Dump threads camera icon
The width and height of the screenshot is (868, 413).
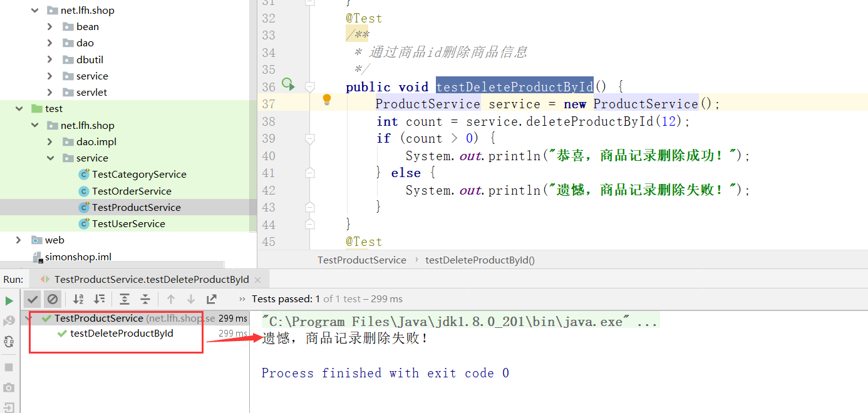click(9, 387)
